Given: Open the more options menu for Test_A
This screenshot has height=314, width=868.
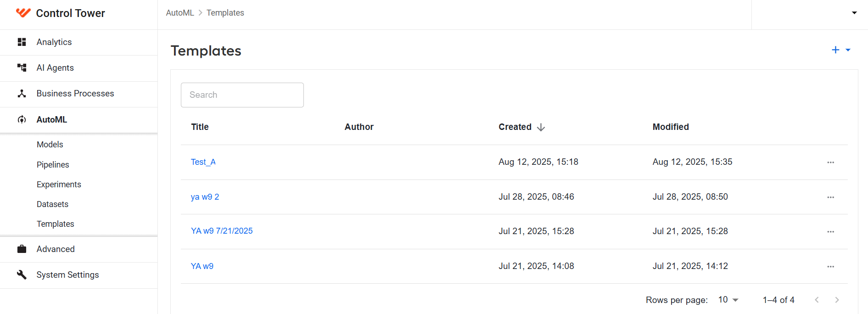Looking at the screenshot, I should click(x=830, y=163).
